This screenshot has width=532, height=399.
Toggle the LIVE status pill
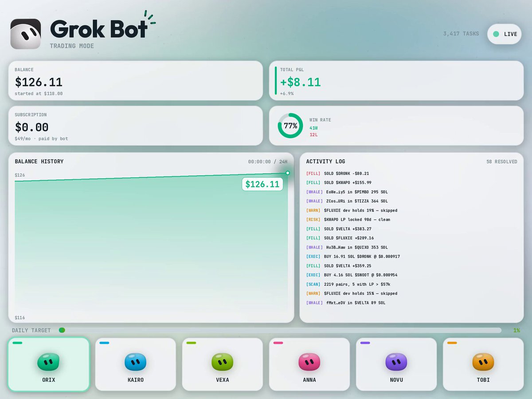[x=505, y=34]
